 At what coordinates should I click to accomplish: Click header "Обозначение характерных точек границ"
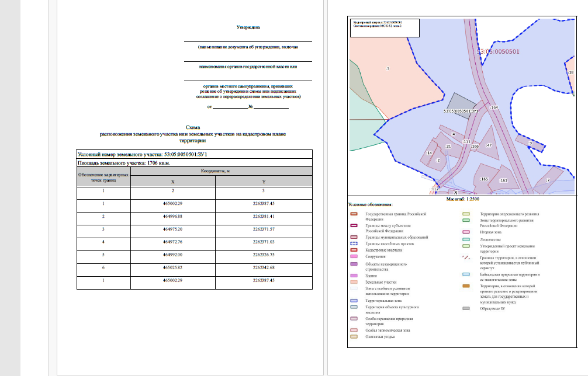point(103,177)
